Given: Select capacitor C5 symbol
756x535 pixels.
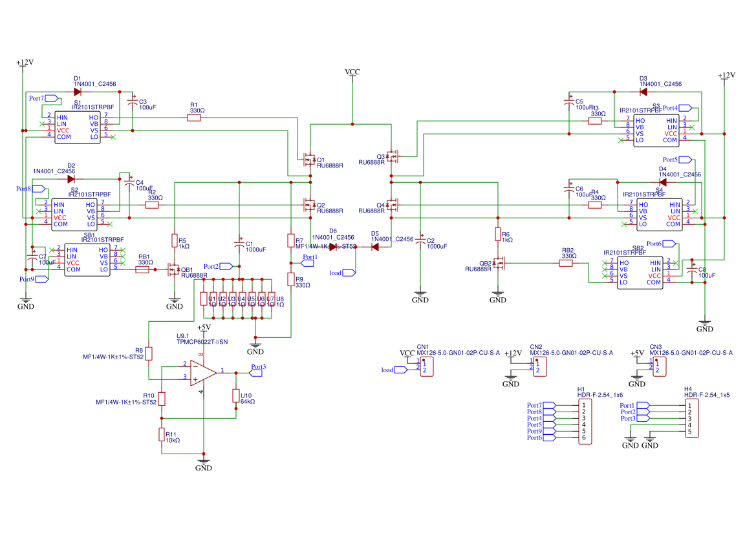Looking at the screenshot, I should 569,101.
